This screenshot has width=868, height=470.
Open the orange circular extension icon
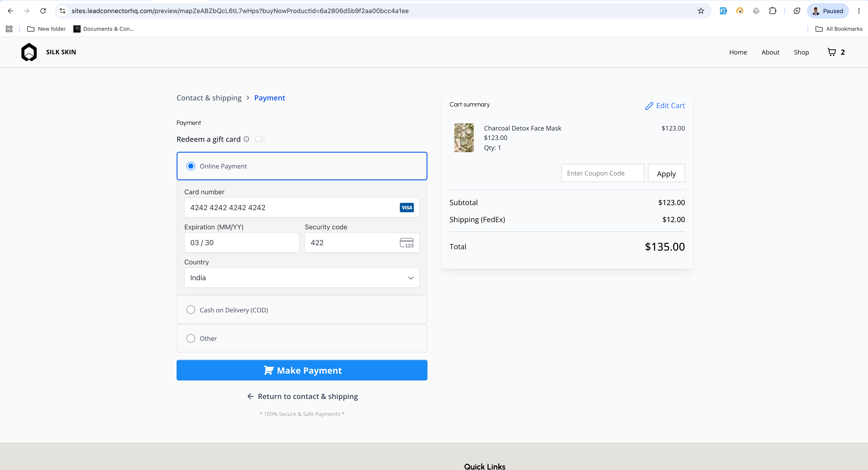(740, 11)
